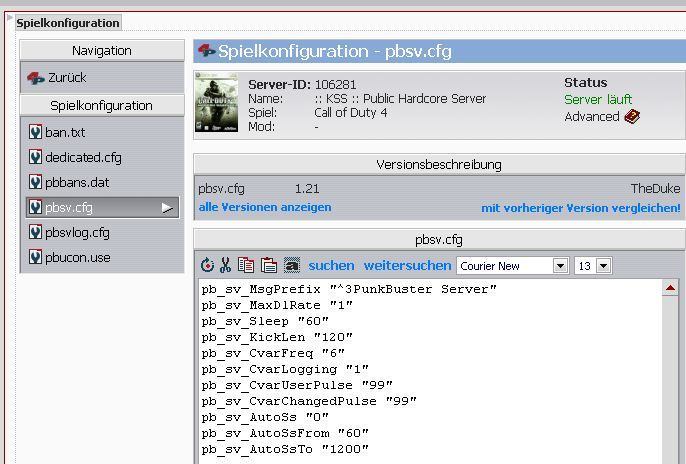Image resolution: width=686 pixels, height=464 pixels.
Task: Click the version number 1.21
Action: coord(307,189)
